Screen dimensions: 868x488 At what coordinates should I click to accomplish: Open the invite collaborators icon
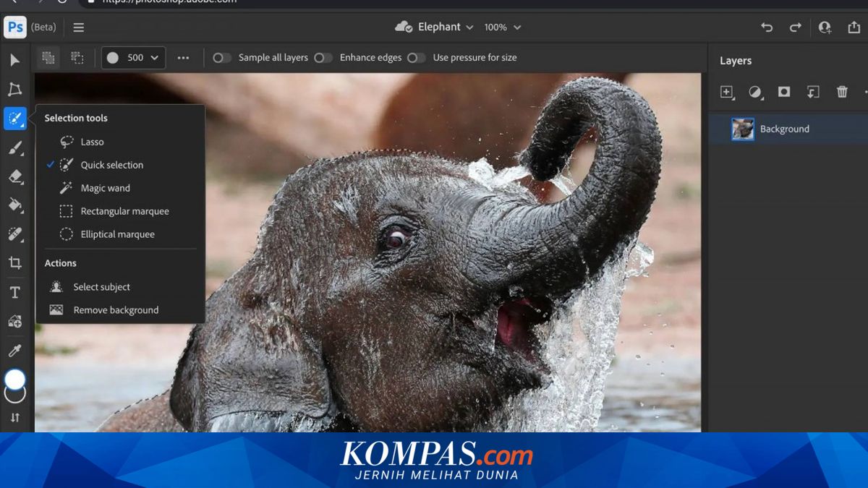[x=825, y=27]
